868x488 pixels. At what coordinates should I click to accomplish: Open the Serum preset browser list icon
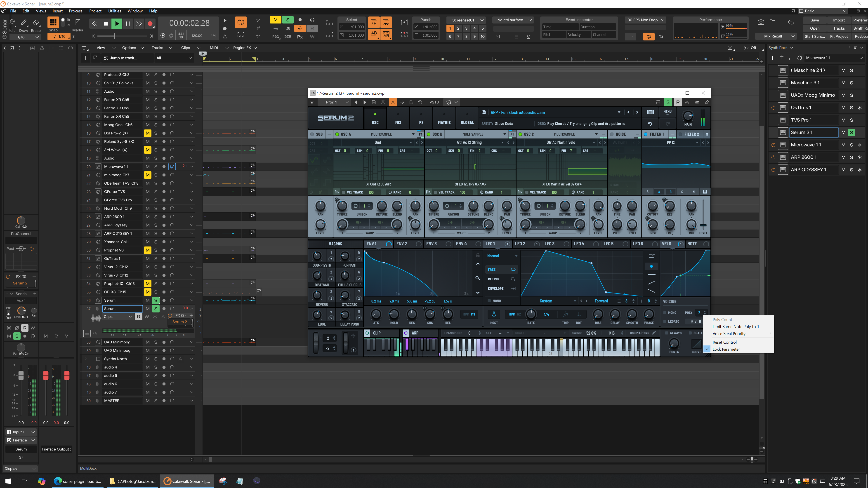coord(650,112)
